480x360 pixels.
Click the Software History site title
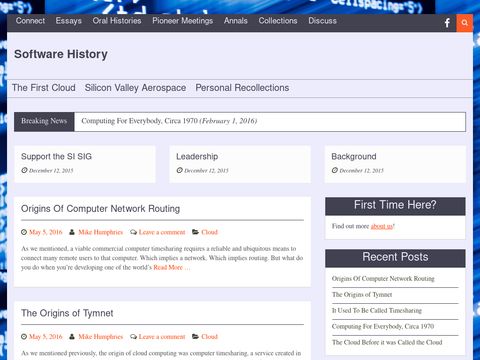click(x=61, y=54)
